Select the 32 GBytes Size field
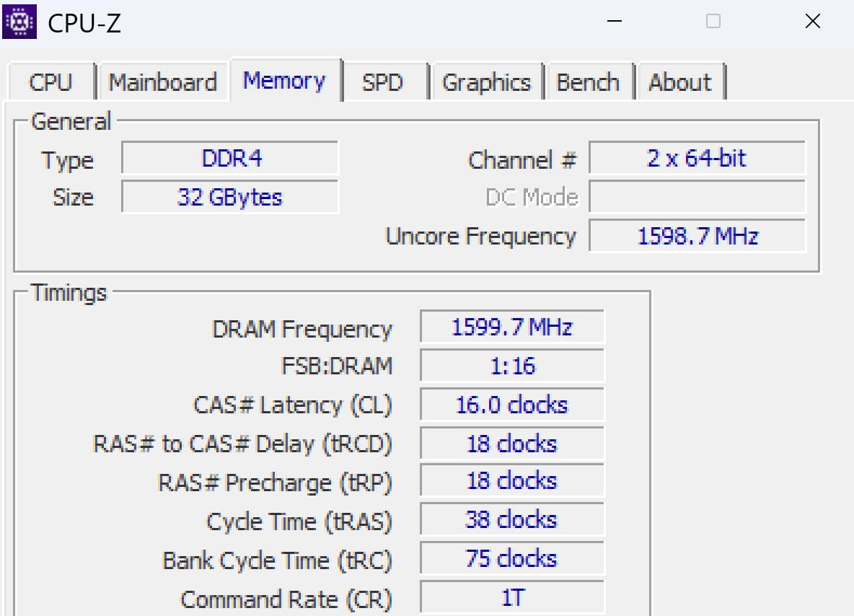This screenshot has height=616, width=854. pos(229,197)
